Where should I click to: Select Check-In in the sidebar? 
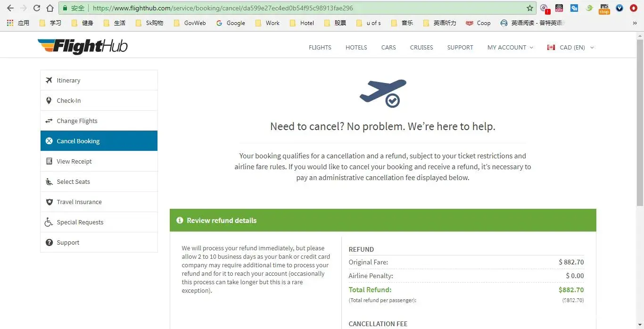click(x=99, y=100)
